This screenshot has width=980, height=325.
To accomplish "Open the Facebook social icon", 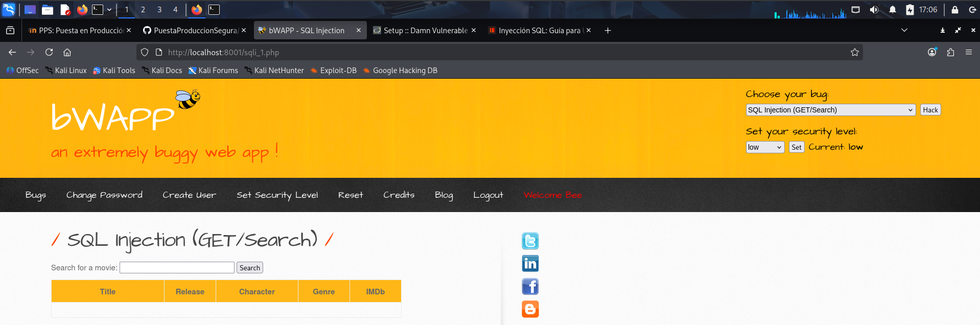I will pos(530,287).
